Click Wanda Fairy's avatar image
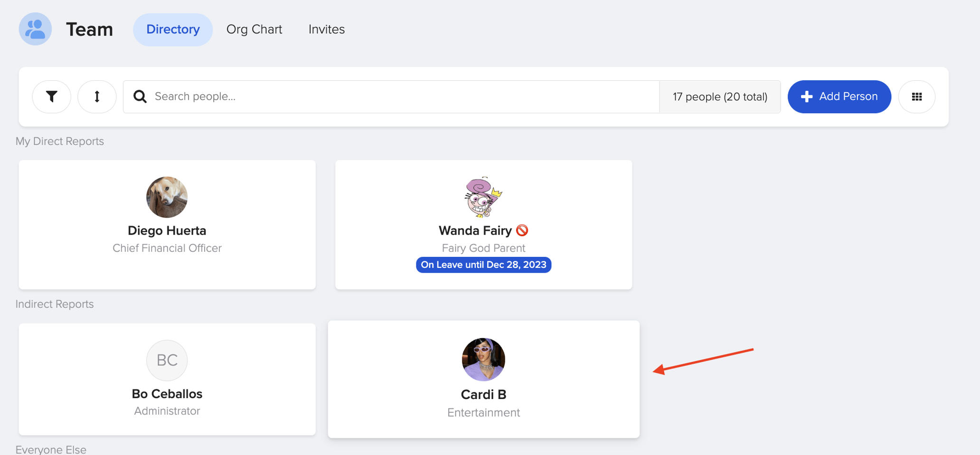This screenshot has height=455, width=980. (x=483, y=197)
